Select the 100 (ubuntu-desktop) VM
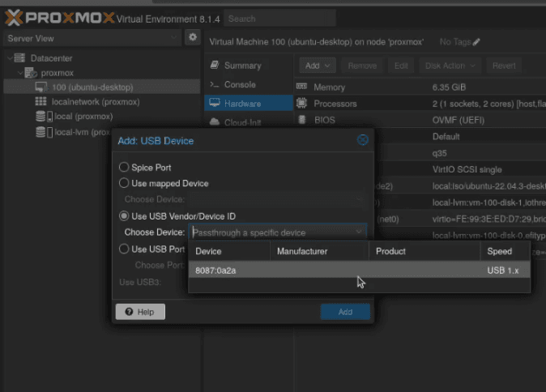The height and width of the screenshot is (392, 546). point(102,87)
